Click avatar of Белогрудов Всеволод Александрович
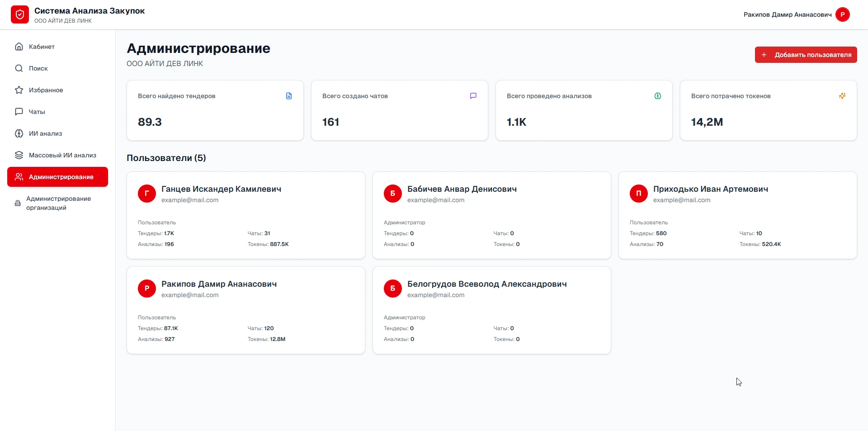Viewport: 868px width, 431px height. [x=392, y=288]
